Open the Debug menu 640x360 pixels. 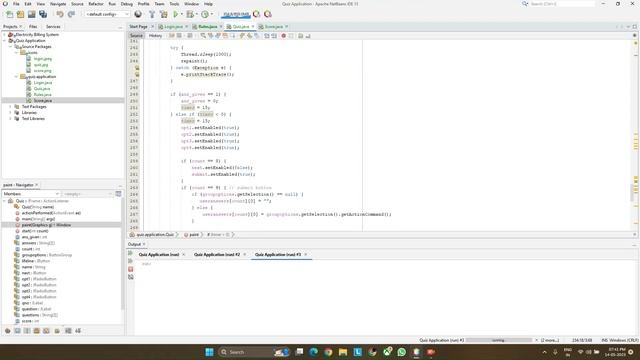(127, 4)
